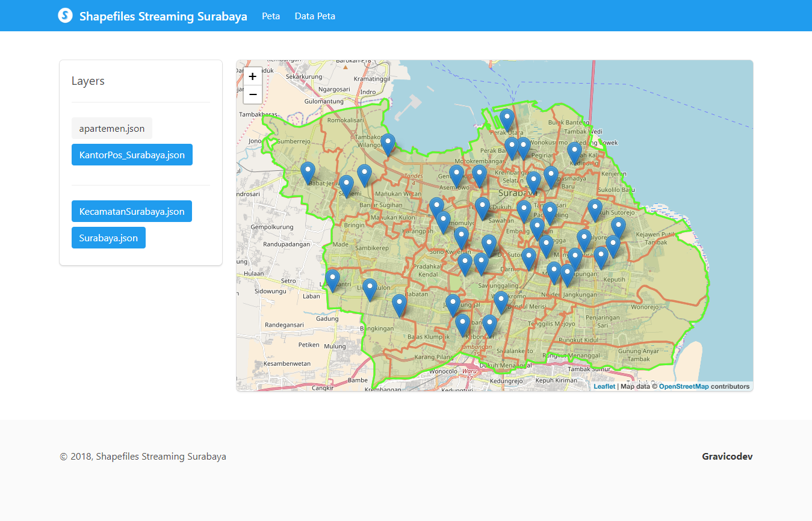Click the marker at Kedinding
The width and height of the screenshot is (812, 521).
pos(575,153)
